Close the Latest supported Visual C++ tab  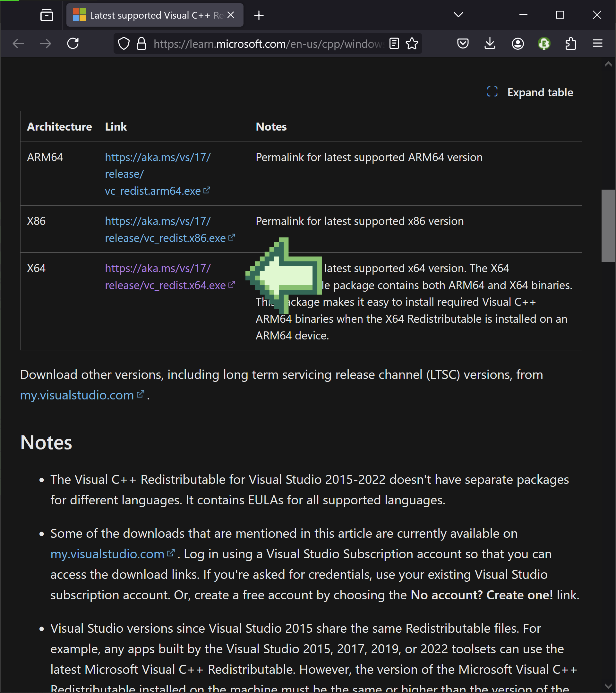click(x=231, y=15)
